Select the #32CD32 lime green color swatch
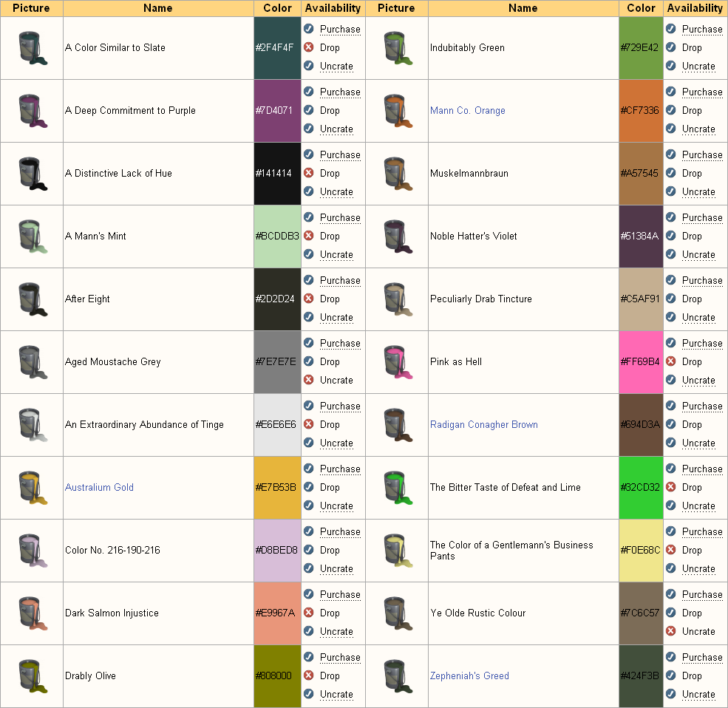Image resolution: width=728 pixels, height=708 pixels. point(641,488)
